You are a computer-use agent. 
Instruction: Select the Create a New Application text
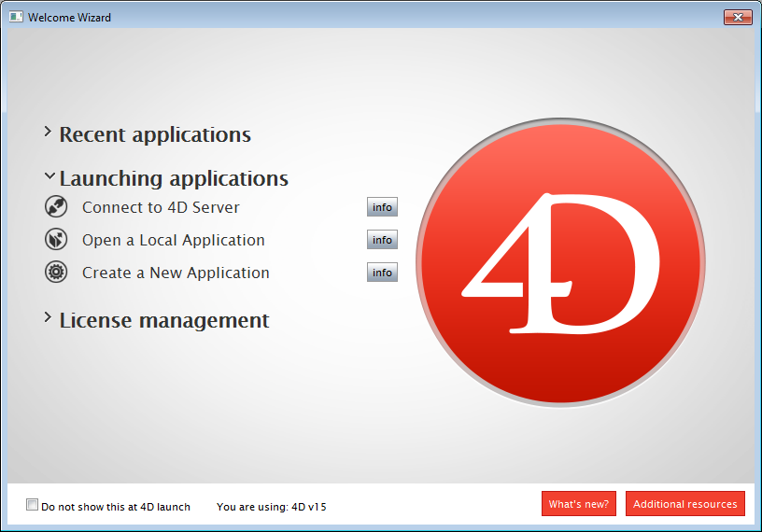tap(176, 273)
